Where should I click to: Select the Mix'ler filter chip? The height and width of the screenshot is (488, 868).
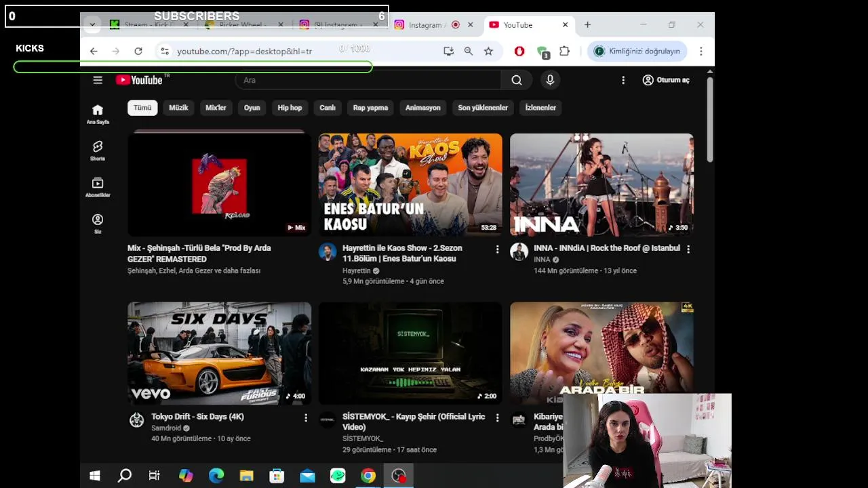[x=216, y=108]
